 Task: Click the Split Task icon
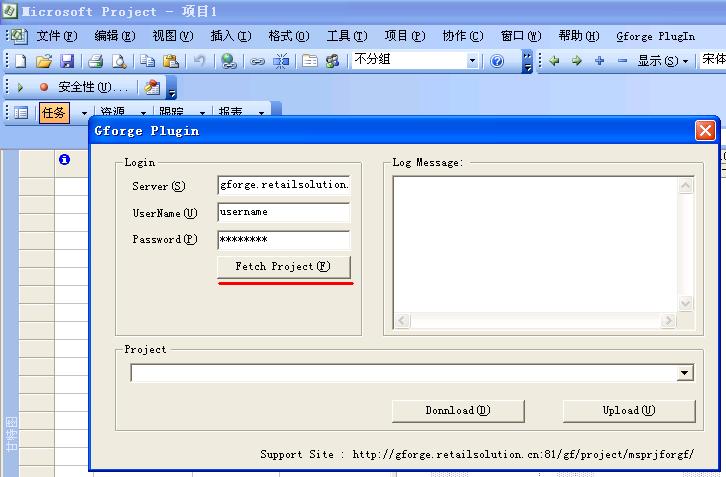(x=281, y=61)
